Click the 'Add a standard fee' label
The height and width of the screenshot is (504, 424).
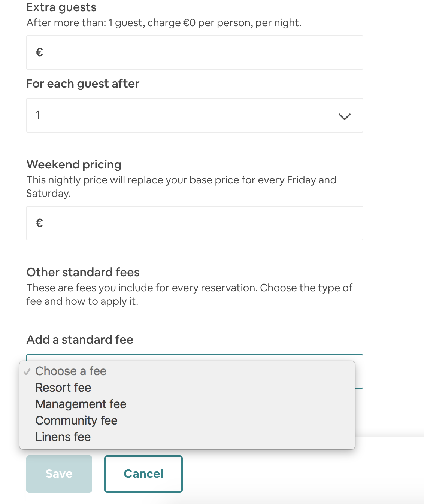pyautogui.click(x=79, y=340)
